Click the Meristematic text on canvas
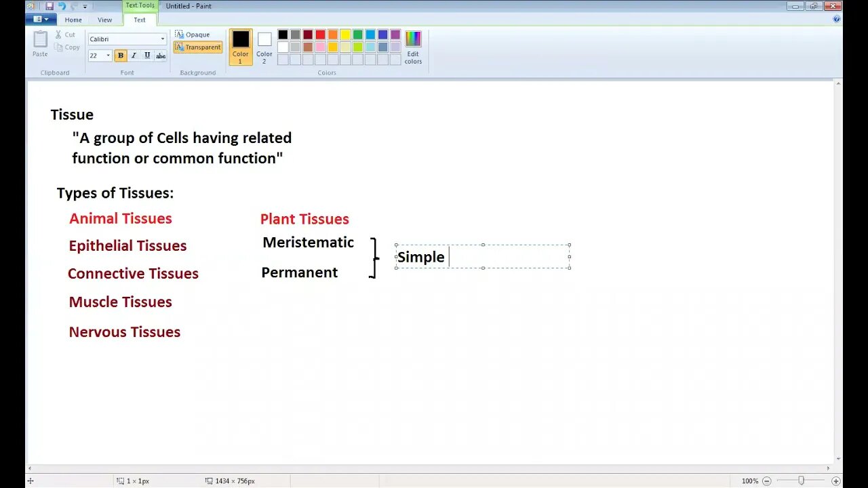Screen dimensions: 868x488 pos(309,243)
